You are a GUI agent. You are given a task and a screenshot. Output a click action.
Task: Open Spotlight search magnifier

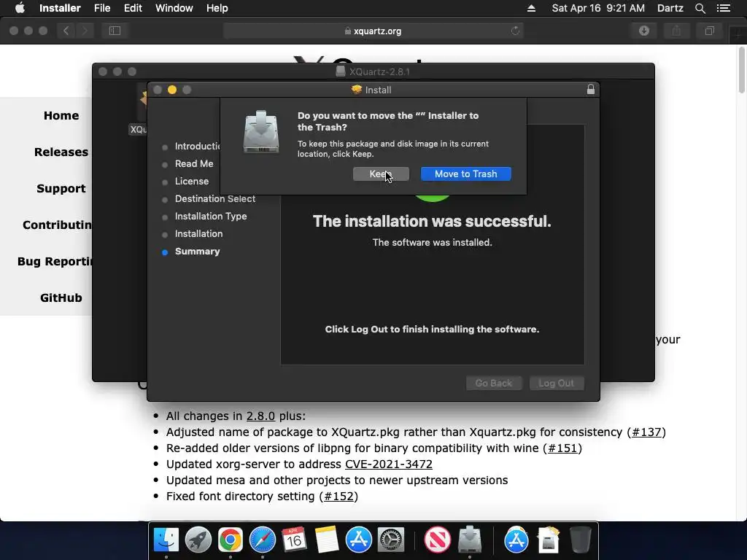tap(700, 8)
